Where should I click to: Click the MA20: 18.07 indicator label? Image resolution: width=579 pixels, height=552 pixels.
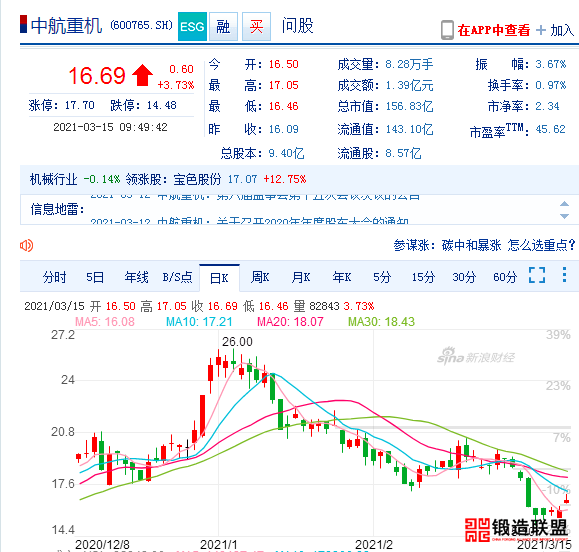290,322
